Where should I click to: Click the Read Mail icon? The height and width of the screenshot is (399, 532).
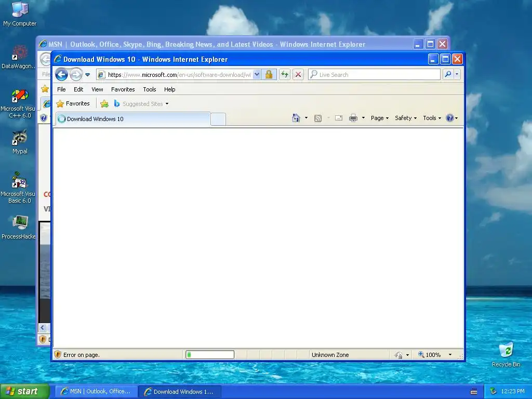click(x=339, y=118)
